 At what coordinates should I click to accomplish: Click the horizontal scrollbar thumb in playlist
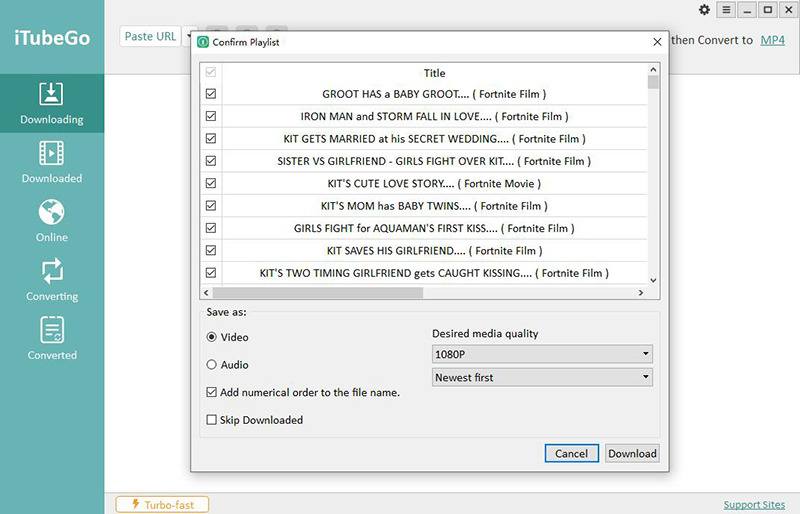[318, 292]
